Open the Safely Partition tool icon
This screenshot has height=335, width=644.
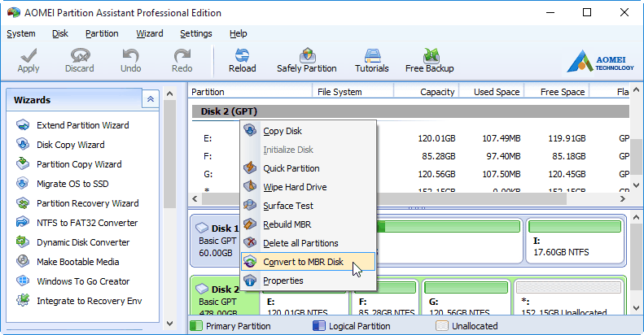307,55
